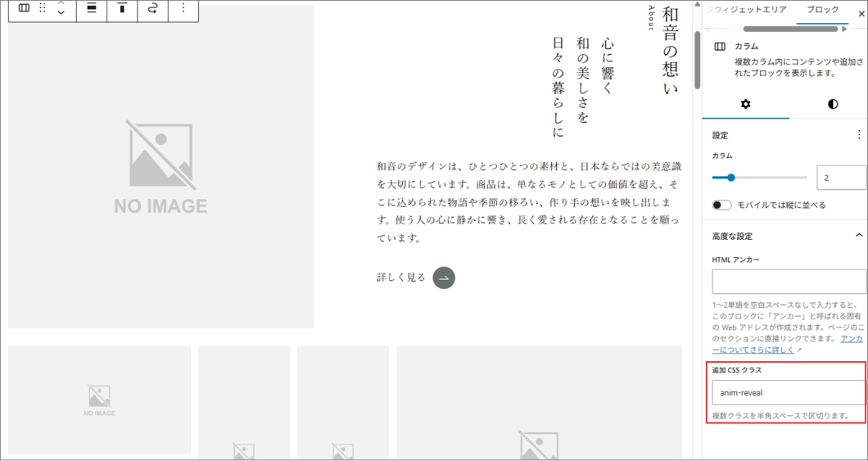Click the drag handle in the block toolbar
868x461 pixels.
pyautogui.click(x=42, y=9)
